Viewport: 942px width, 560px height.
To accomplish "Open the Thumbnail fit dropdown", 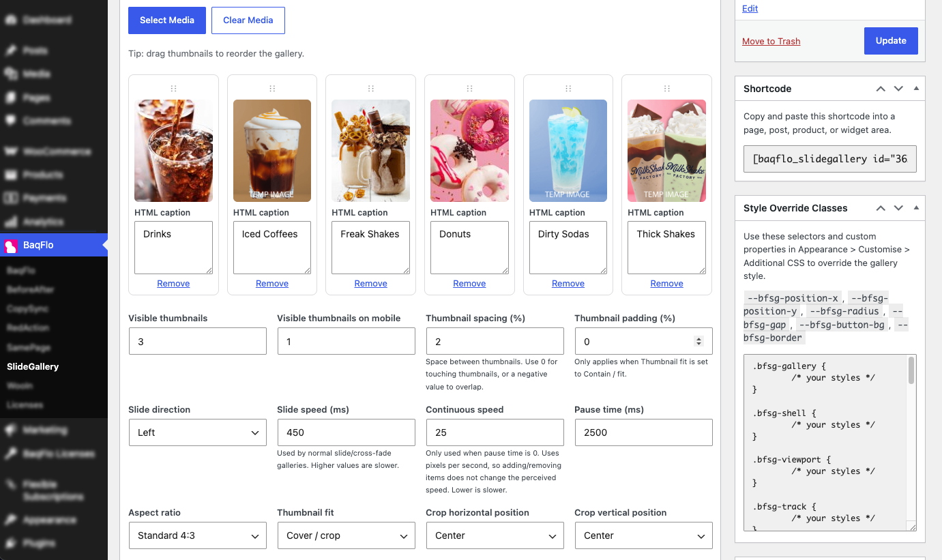I will pyautogui.click(x=346, y=535).
